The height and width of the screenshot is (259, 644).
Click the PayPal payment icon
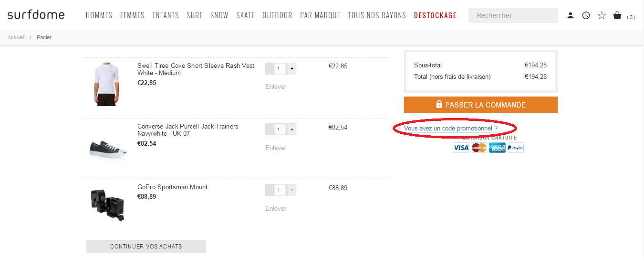click(516, 148)
